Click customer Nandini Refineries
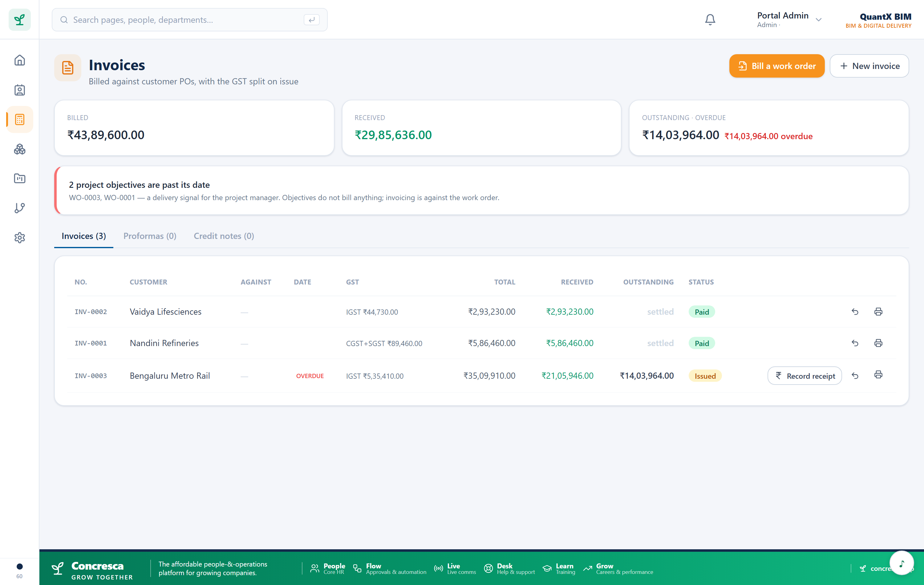 164,343
